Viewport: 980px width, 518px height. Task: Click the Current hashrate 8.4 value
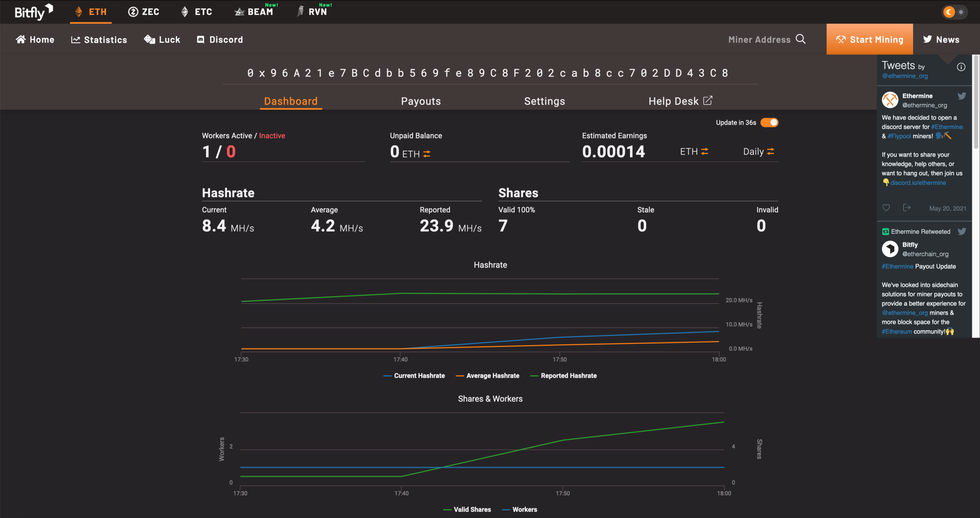click(214, 226)
